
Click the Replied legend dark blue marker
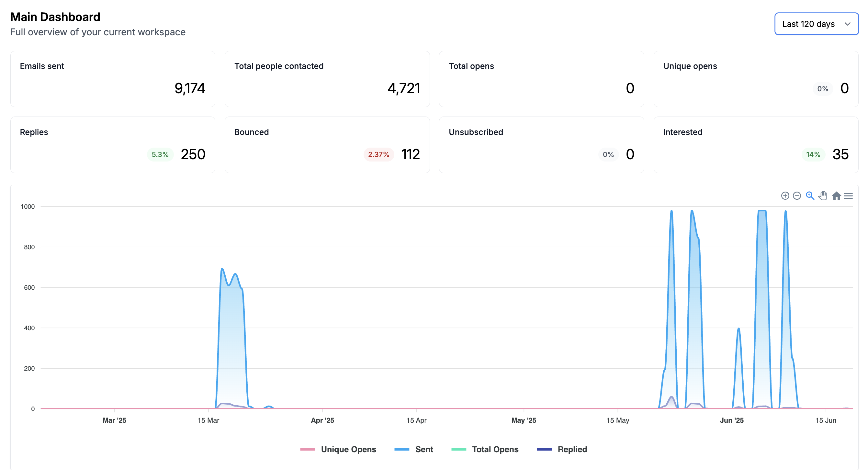[544, 449]
